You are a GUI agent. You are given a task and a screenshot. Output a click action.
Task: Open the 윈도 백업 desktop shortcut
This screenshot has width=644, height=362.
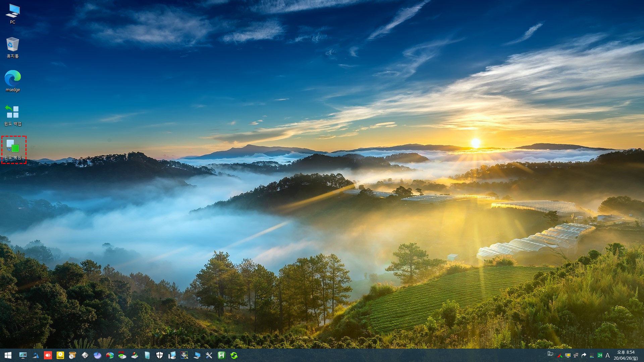click(x=13, y=115)
